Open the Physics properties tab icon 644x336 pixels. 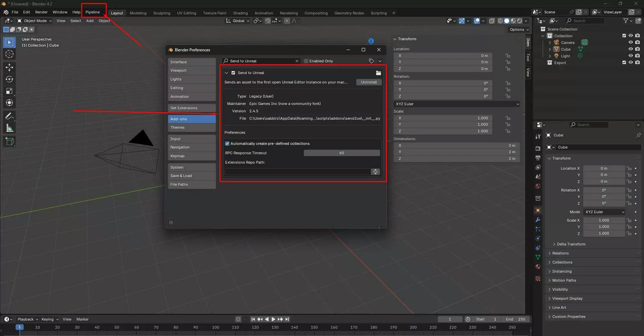538,238
